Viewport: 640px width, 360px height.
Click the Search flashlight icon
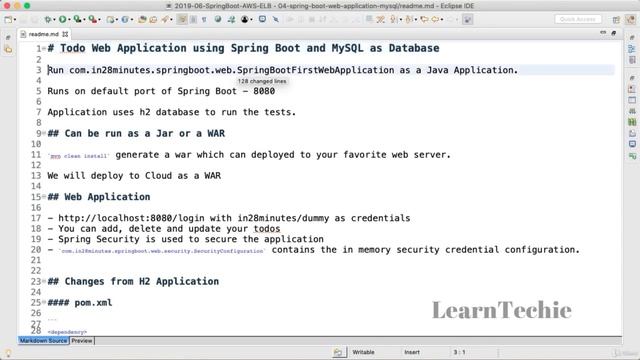(165, 19)
